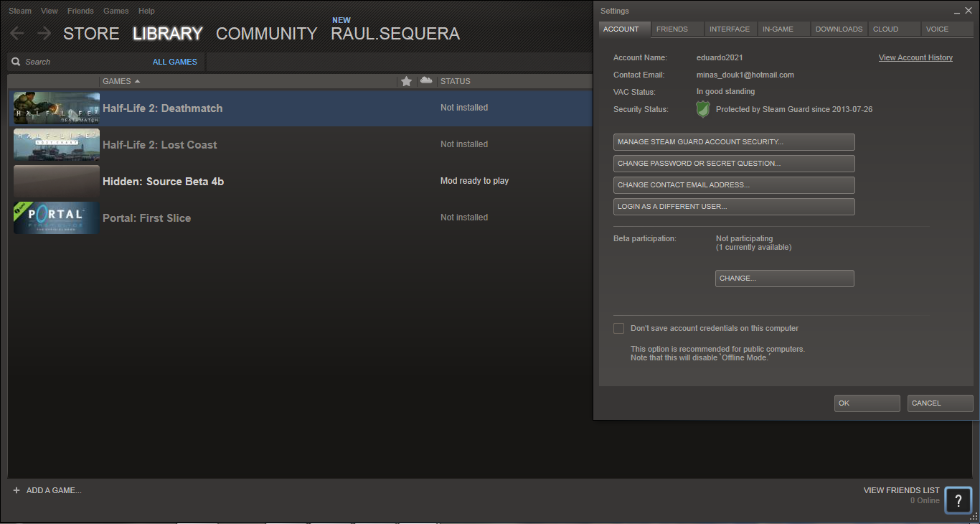Click Change Contact Email Address button
The height and width of the screenshot is (524, 980).
[734, 185]
